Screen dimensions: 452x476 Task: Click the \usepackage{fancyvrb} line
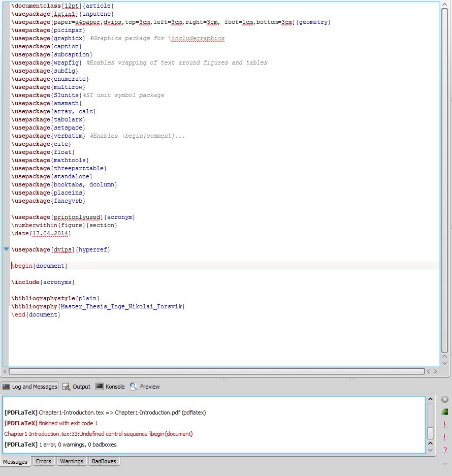(x=48, y=201)
